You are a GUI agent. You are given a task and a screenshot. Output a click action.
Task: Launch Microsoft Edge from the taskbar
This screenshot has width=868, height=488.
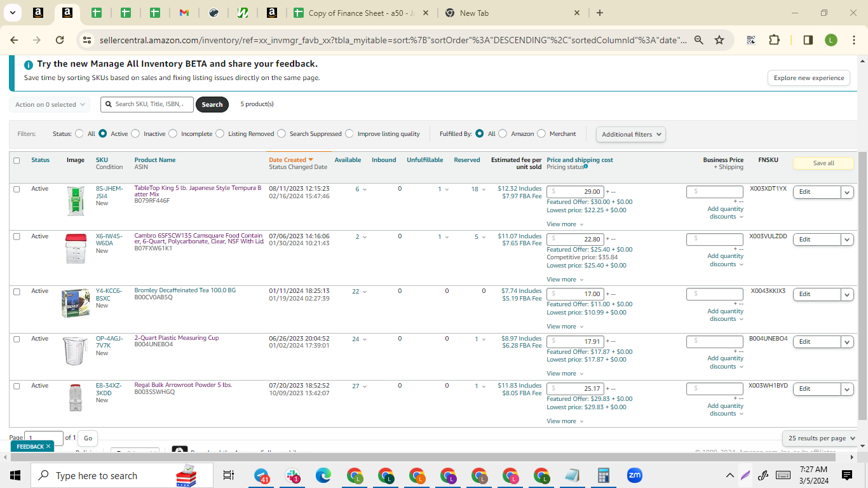pyautogui.click(x=323, y=475)
